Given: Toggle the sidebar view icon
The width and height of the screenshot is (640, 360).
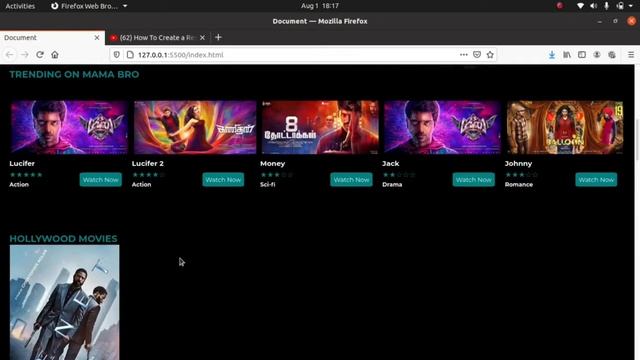Looking at the screenshot, I should coord(582,55).
